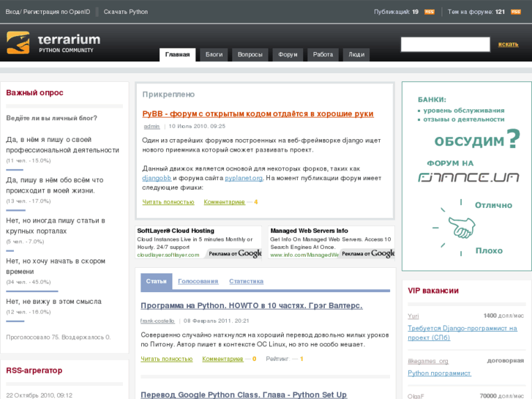The height and width of the screenshot is (399, 532).
Task: Switch to the Люди tab
Action: point(356,55)
